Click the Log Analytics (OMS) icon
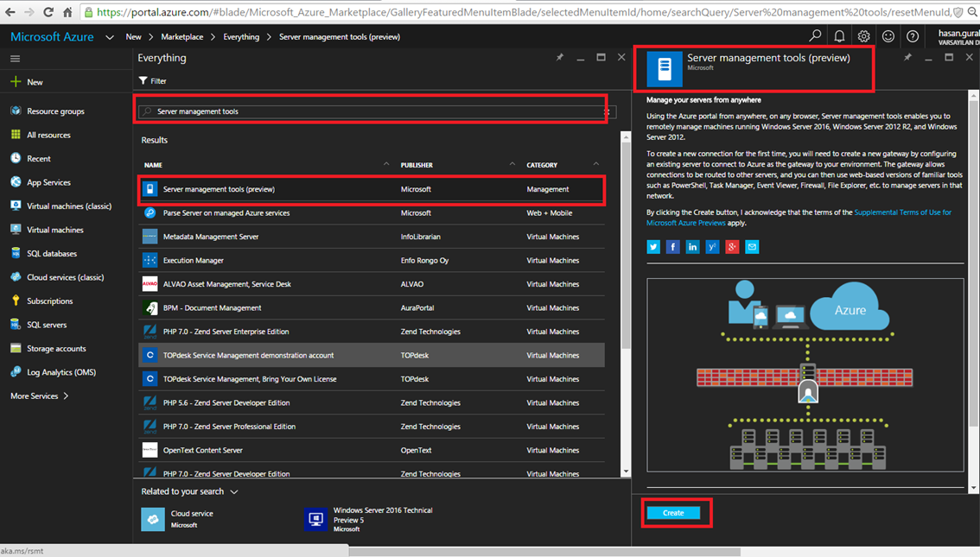The width and height of the screenshot is (980, 557). [x=16, y=372]
